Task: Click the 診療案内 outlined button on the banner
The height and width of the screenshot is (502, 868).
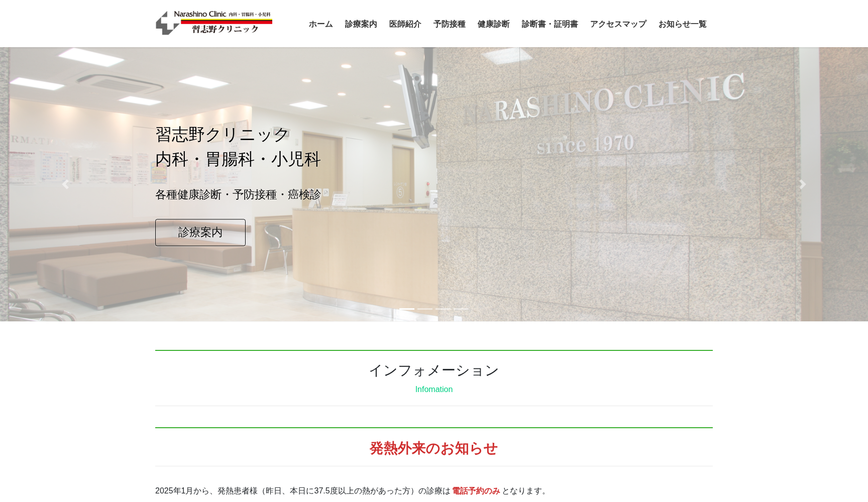Action: tap(200, 232)
